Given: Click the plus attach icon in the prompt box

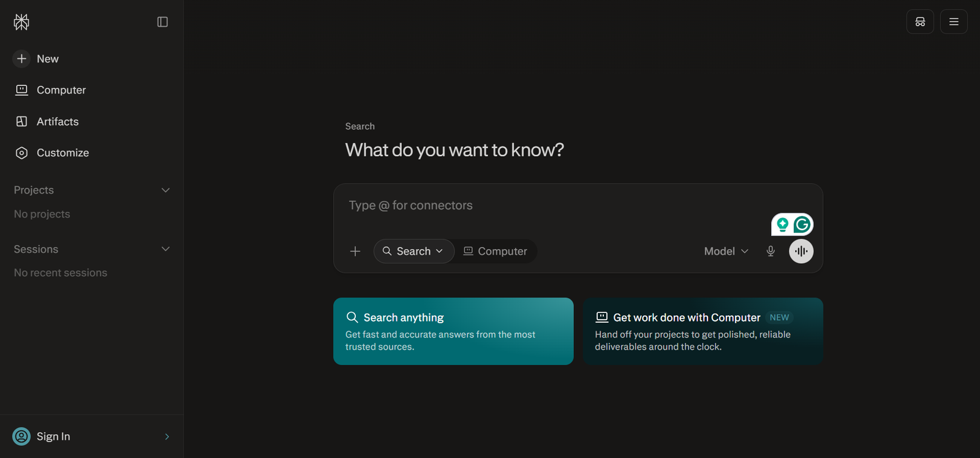Looking at the screenshot, I should [355, 251].
